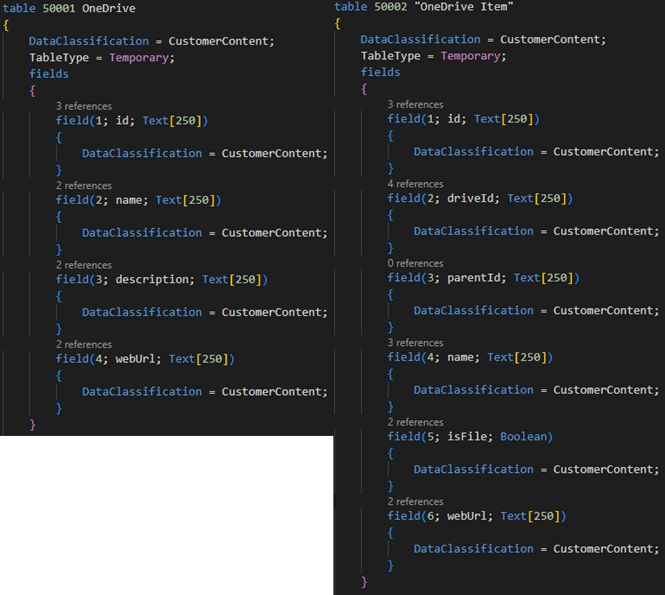Viewport: 665px width, 595px height.
Task: Click table-level DataClassification line in OneDrive table
Action: 152,41
